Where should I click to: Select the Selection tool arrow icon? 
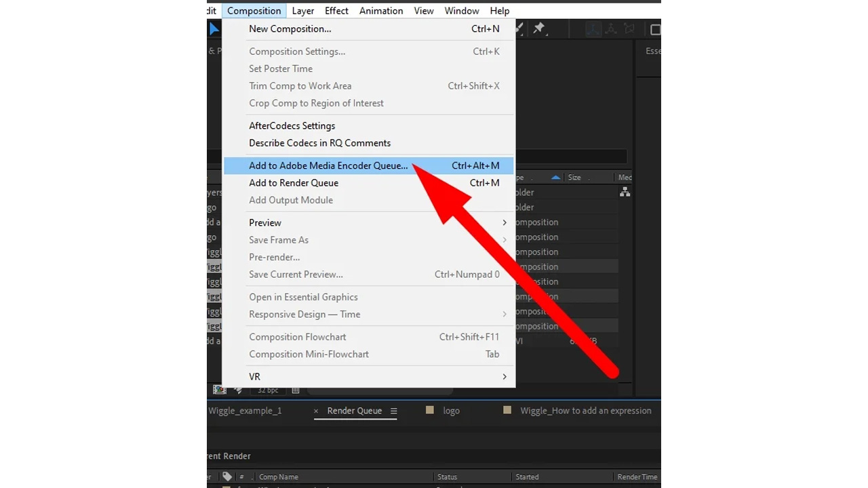point(214,29)
